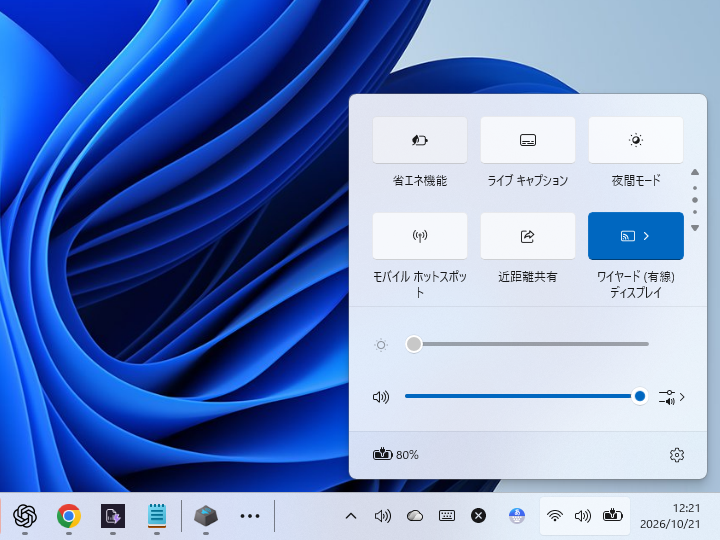Show hidden tray icons with the up chevron
Screen dimensions: 720x540
pyautogui.click(x=351, y=516)
